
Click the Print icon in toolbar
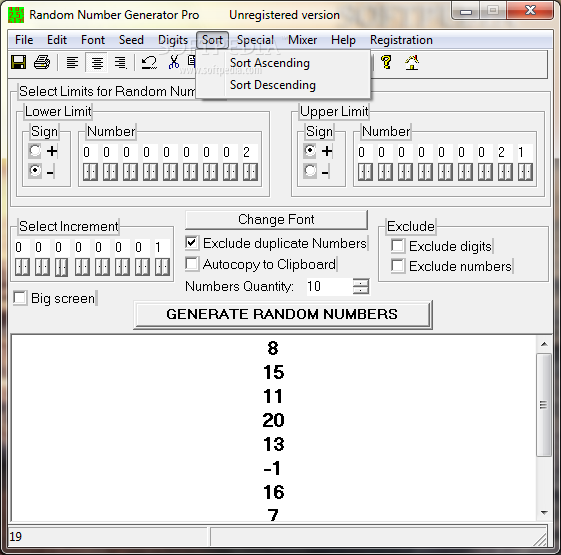tap(42, 63)
